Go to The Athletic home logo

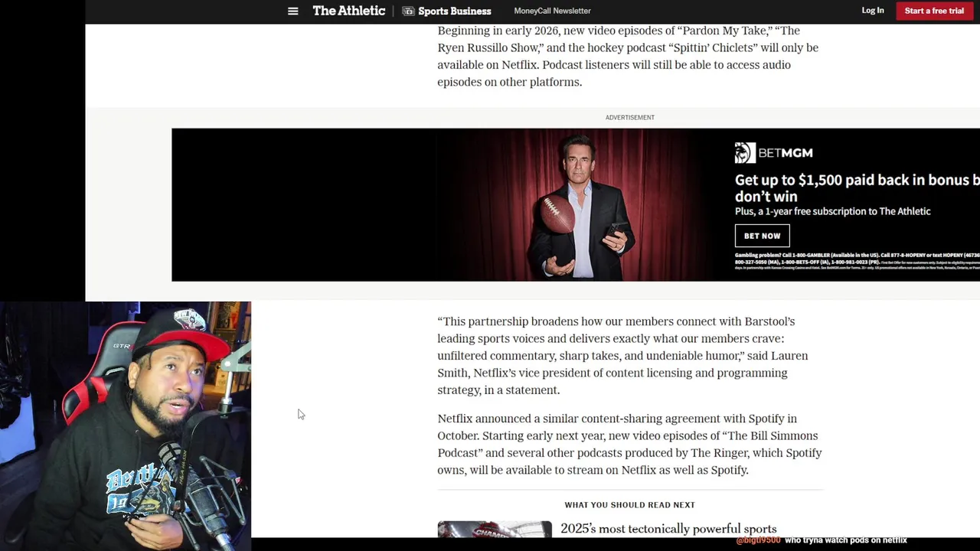click(x=349, y=11)
